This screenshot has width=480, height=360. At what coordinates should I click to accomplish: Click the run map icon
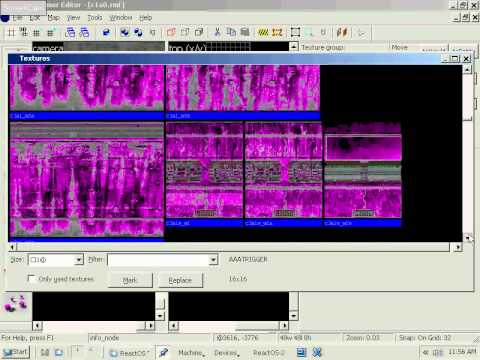point(361,32)
